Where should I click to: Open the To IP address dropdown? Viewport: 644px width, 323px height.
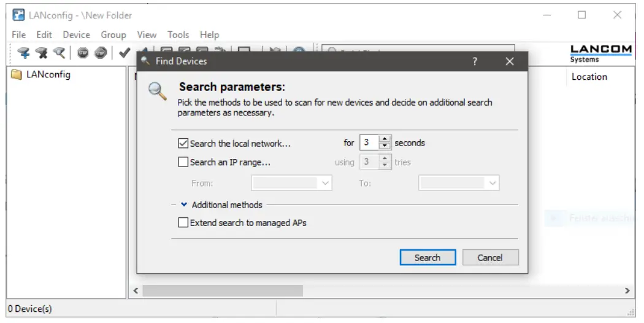click(x=493, y=183)
